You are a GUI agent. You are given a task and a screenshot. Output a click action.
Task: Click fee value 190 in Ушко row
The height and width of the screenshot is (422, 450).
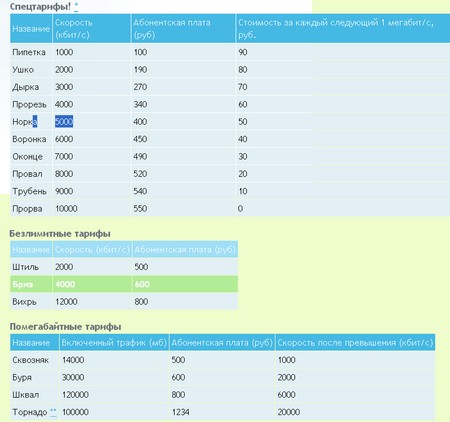tap(140, 70)
